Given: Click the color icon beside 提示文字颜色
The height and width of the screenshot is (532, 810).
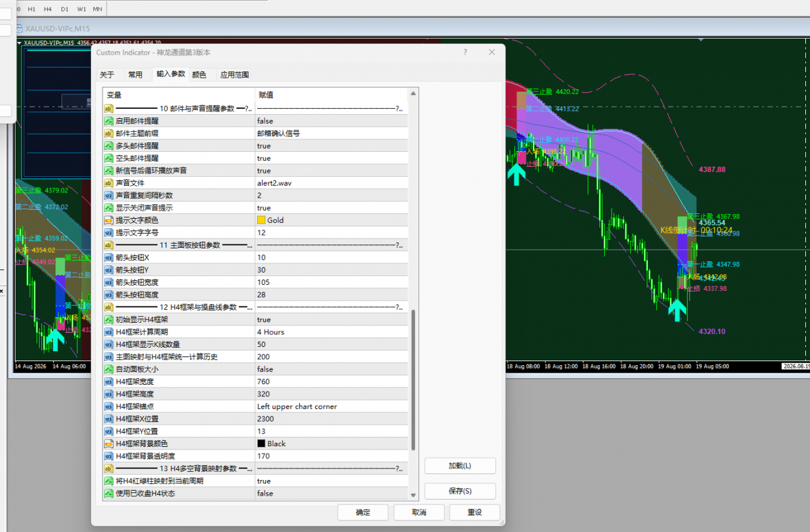Looking at the screenshot, I should click(109, 220).
